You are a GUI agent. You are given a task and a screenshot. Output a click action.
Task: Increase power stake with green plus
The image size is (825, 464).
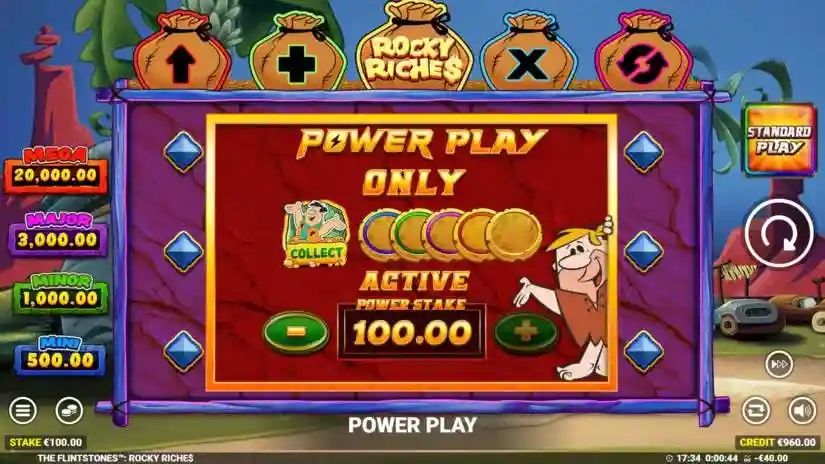[526, 331]
